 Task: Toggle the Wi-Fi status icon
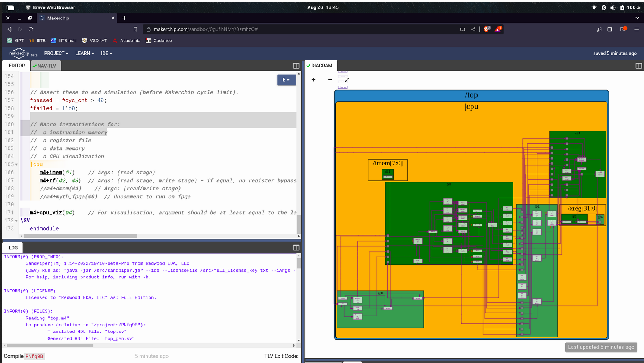594,7
